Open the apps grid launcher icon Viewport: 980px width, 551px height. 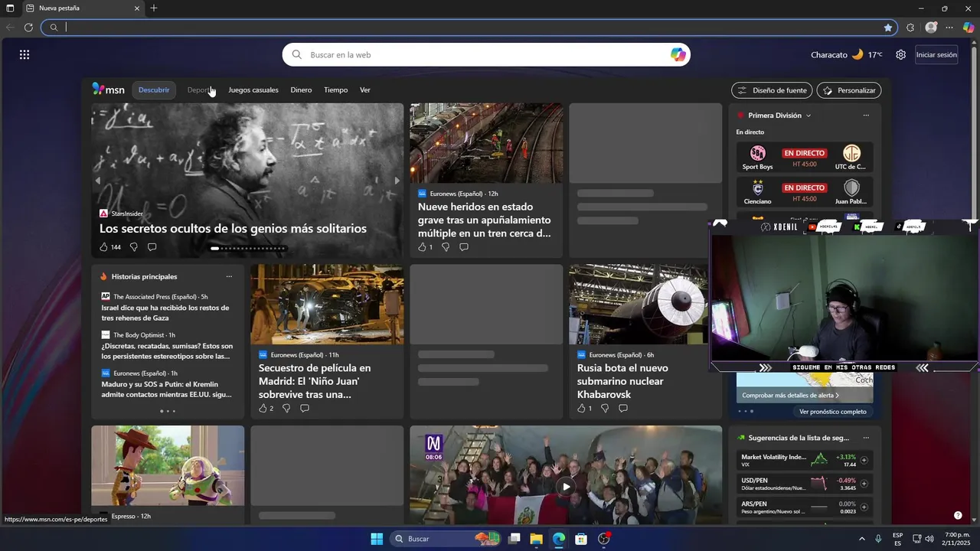(x=24, y=54)
